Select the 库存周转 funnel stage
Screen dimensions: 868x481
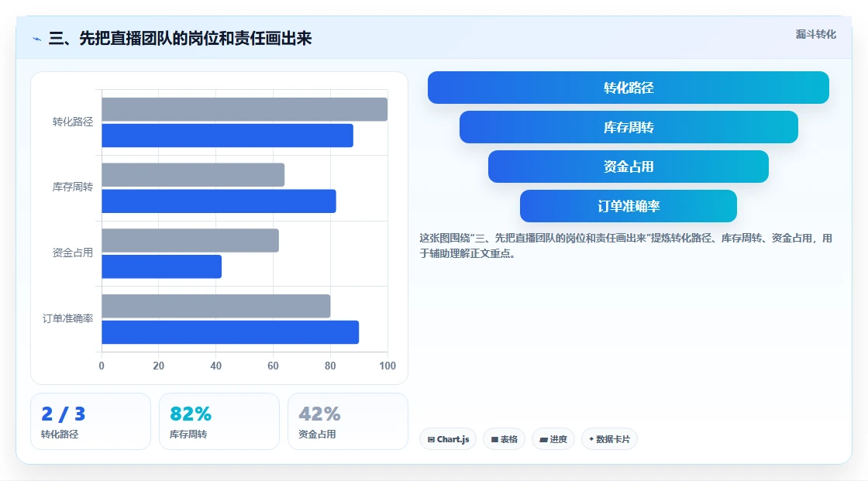pos(629,127)
